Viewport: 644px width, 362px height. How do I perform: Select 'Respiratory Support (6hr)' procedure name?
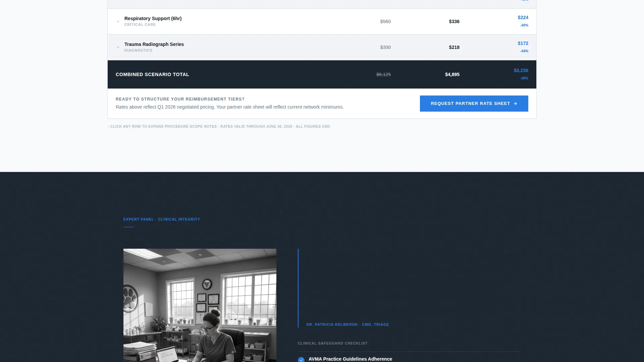[x=153, y=18]
